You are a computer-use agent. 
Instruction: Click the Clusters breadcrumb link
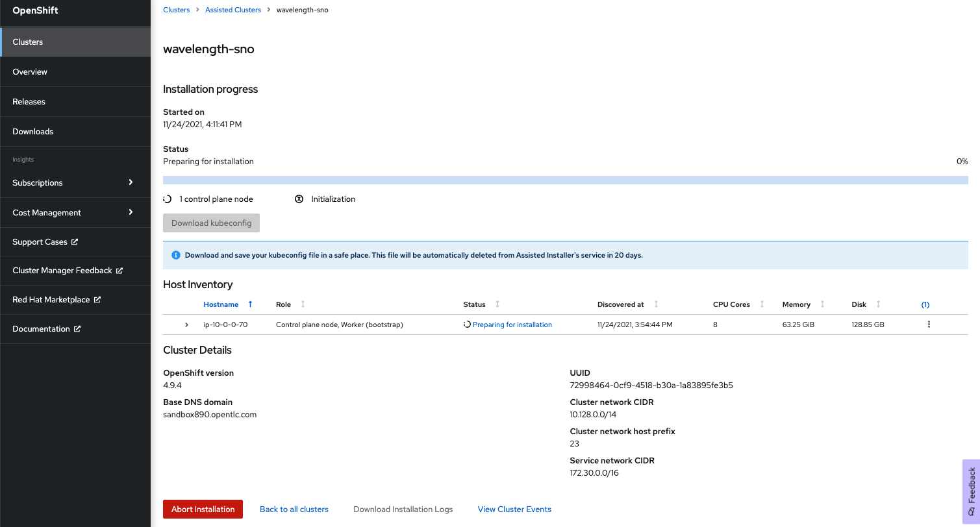177,10
